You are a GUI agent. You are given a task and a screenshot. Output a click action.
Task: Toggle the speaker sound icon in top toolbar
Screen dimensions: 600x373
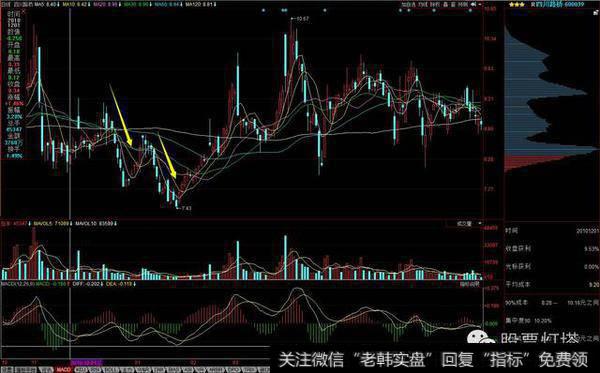[x=473, y=5]
